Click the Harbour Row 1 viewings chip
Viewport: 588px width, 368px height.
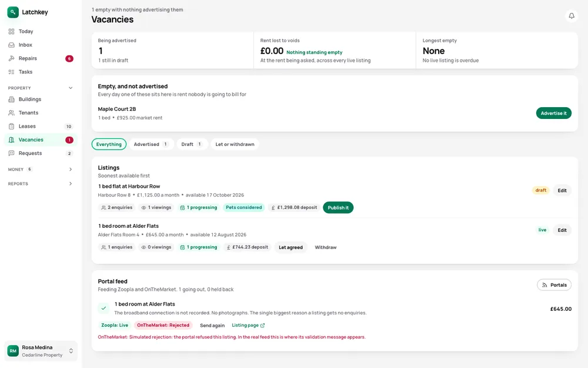point(156,208)
